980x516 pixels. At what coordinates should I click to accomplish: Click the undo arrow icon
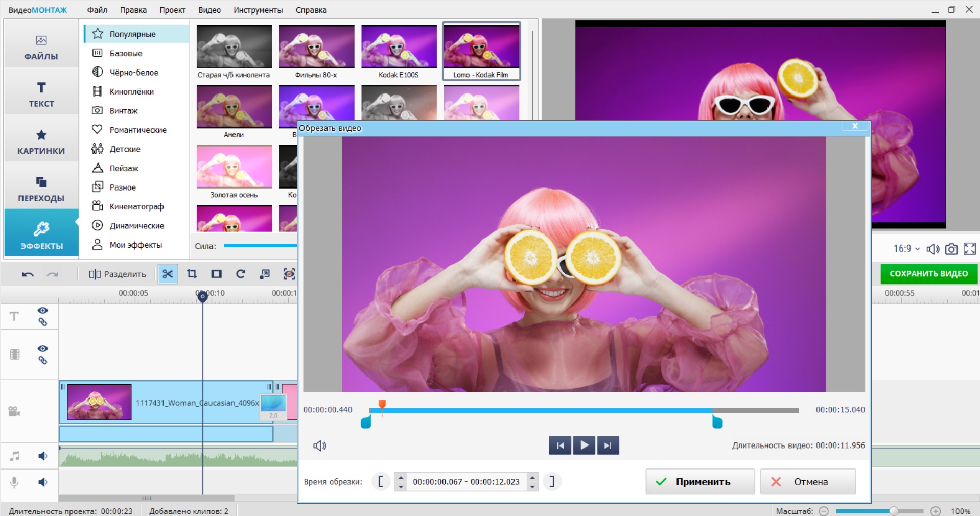(x=28, y=274)
